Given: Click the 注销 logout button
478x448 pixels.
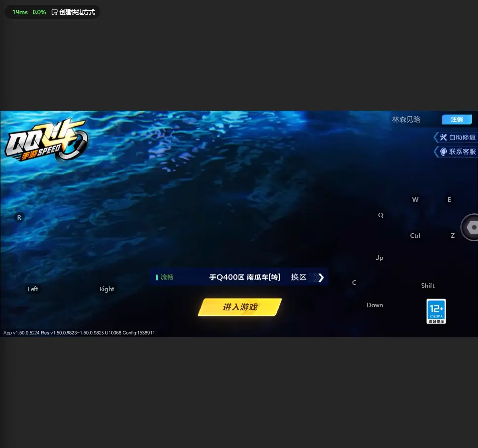Looking at the screenshot, I should click(457, 120).
